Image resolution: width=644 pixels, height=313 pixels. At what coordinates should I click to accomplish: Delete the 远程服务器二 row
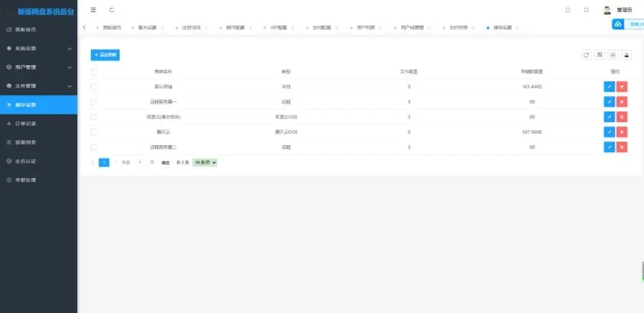coord(622,147)
